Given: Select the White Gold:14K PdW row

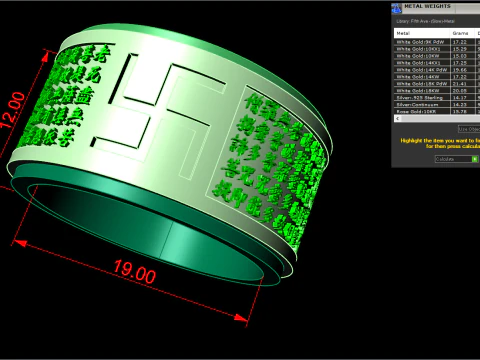Looking at the screenshot, I should [437, 70].
